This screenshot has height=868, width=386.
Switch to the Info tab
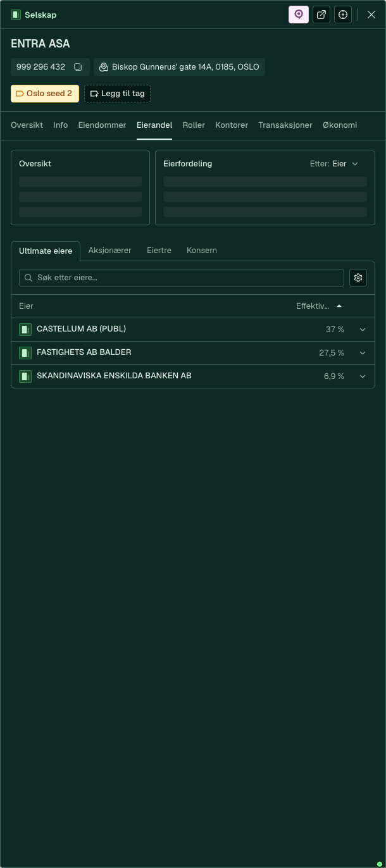(x=60, y=125)
